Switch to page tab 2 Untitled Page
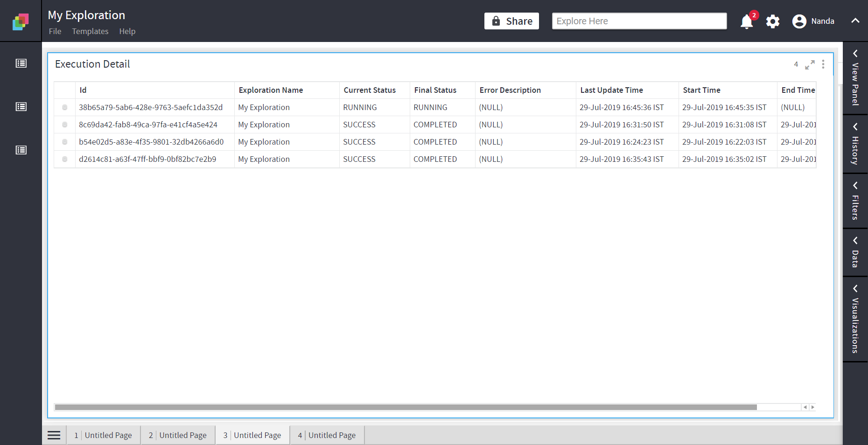 click(178, 435)
